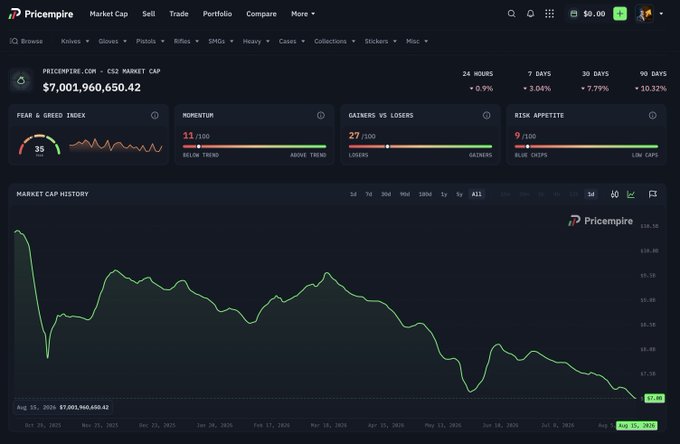Click the market cap value $7,001,960,650.42

(92, 88)
